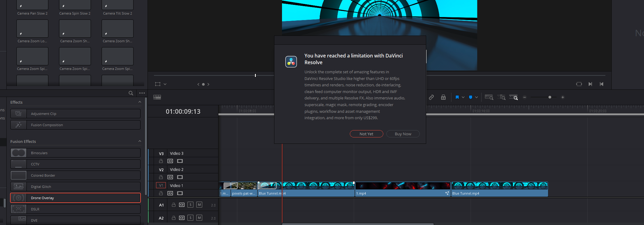
Task: Select Camera Spin Slow 2 preset thumbnail
Action: pyautogui.click(x=75, y=5)
